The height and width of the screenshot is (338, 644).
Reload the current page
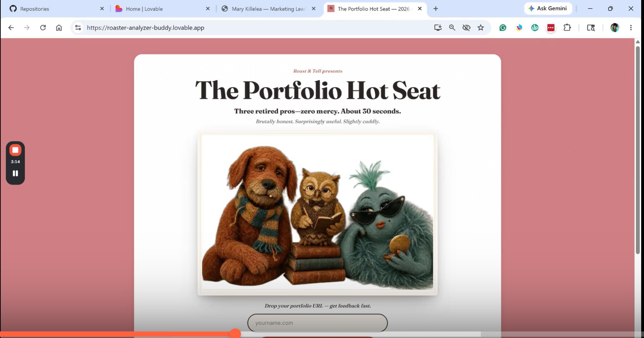pyautogui.click(x=43, y=28)
